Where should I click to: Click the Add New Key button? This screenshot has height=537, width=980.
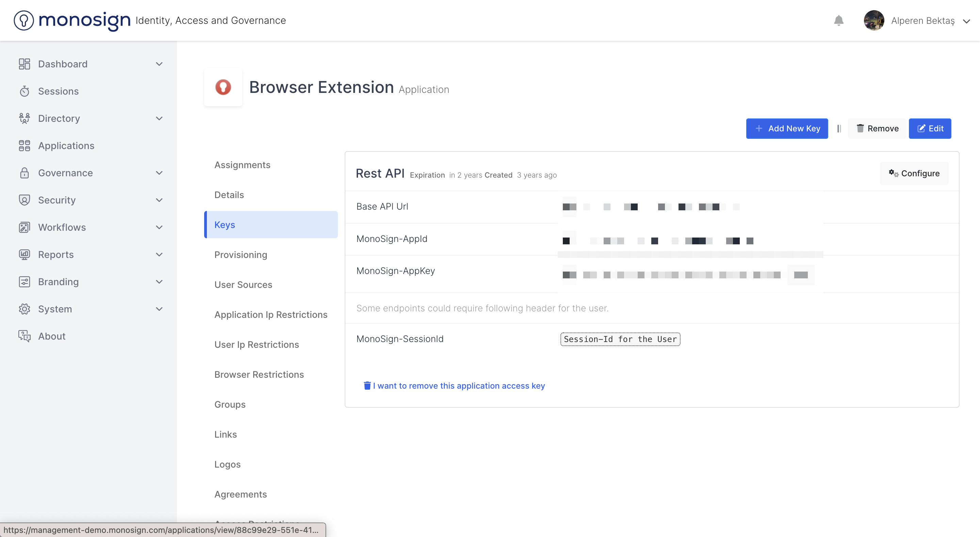tap(787, 129)
